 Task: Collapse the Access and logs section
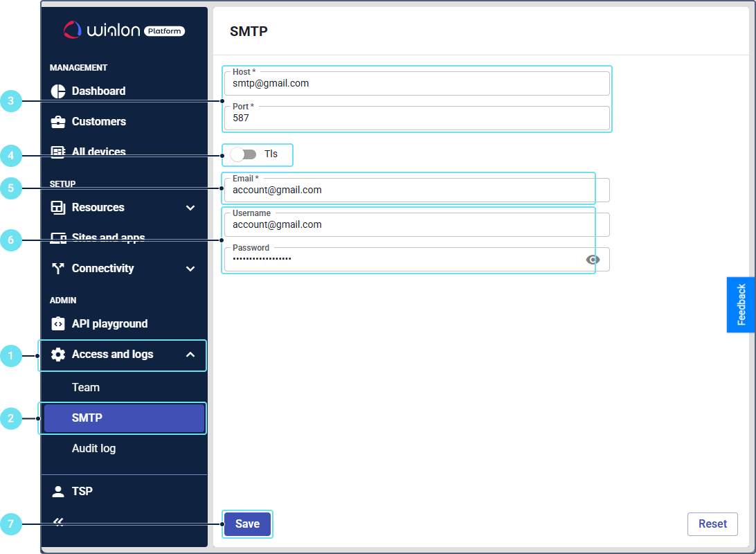pyautogui.click(x=190, y=355)
